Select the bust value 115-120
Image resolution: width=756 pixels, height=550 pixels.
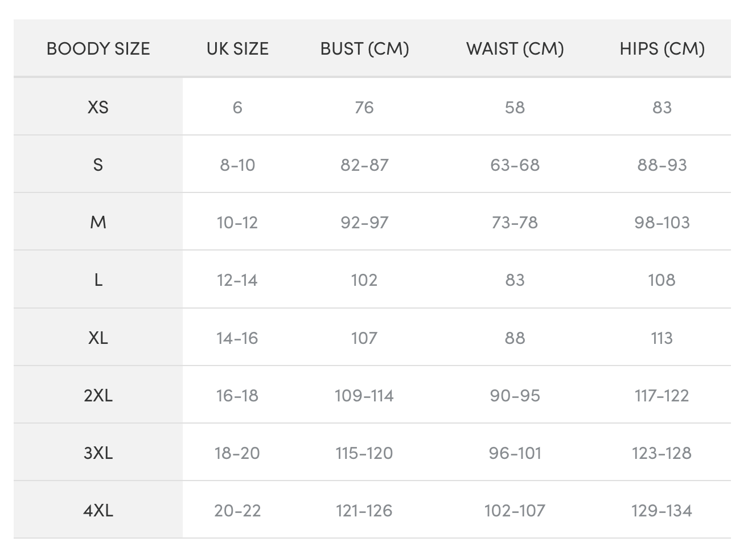pos(364,453)
